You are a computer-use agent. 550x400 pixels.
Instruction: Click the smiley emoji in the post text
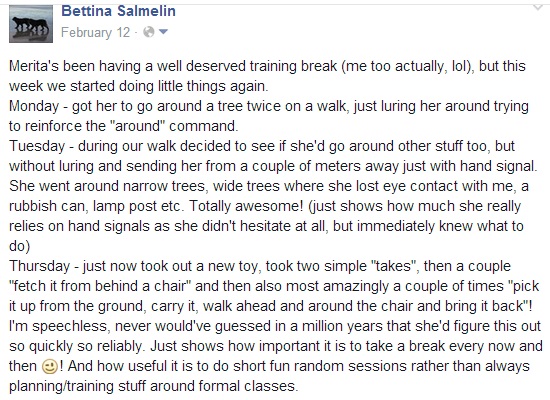pos(49,367)
